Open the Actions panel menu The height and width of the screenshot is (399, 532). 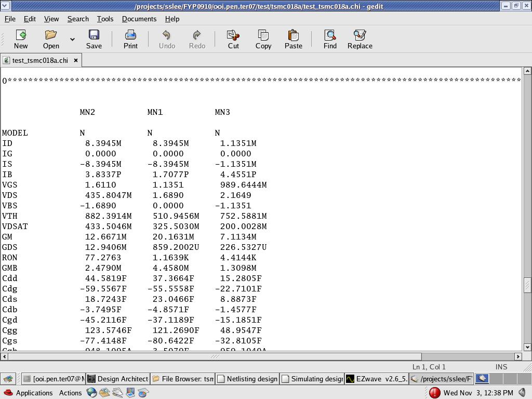(x=70, y=393)
